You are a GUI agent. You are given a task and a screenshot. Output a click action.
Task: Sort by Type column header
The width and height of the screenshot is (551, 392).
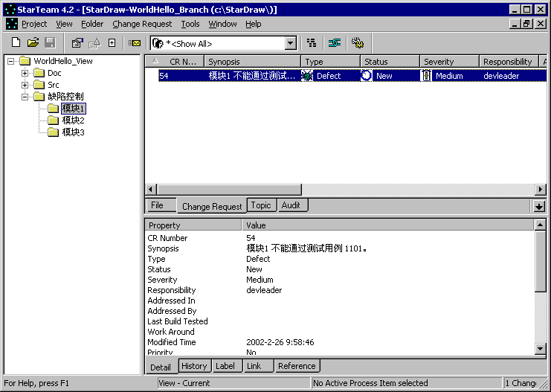coord(330,62)
